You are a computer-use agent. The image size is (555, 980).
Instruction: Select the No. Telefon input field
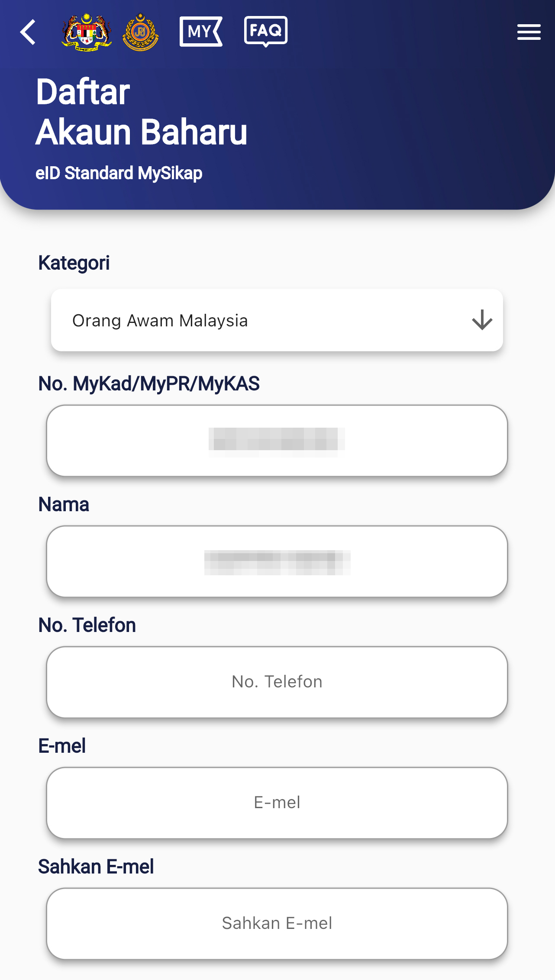pos(277,682)
